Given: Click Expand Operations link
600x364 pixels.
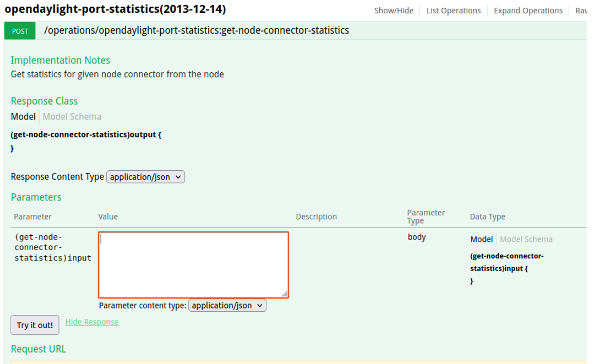Looking at the screenshot, I should [528, 11].
